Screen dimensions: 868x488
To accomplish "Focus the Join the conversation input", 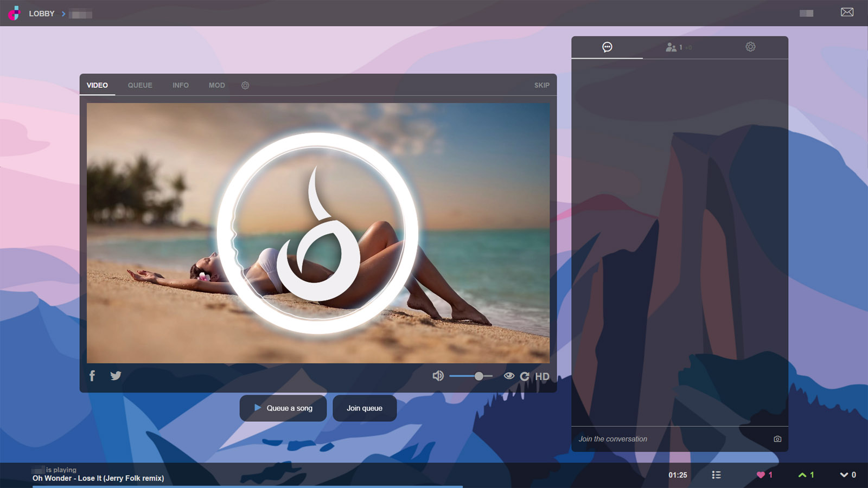I will 673,439.
